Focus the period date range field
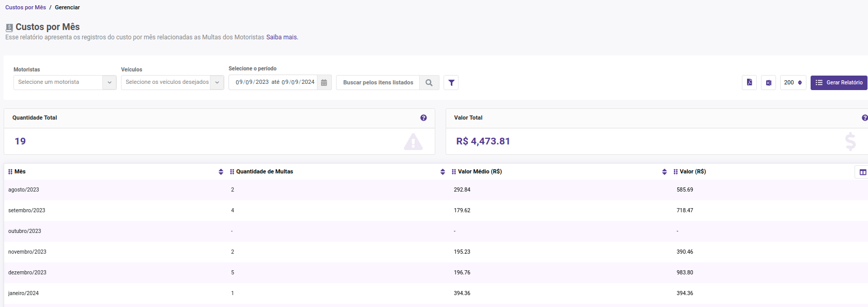The width and height of the screenshot is (868, 307). pyautogui.click(x=273, y=82)
